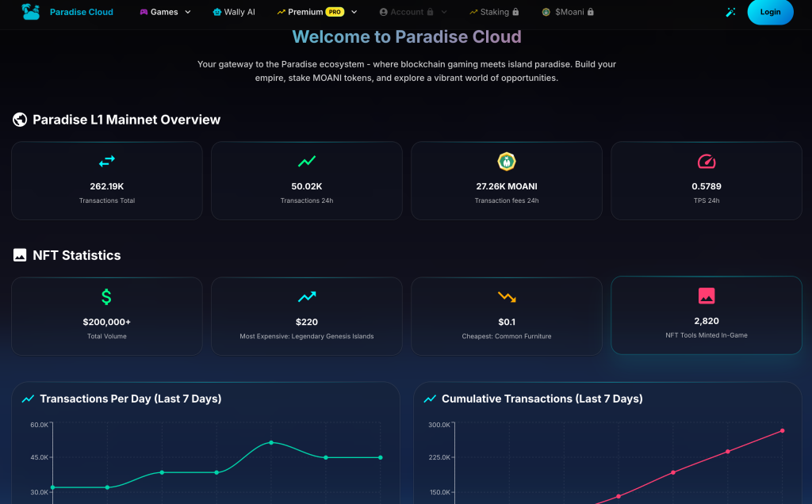Open the Premium PRO dropdown
Viewport: 812px width, 504px height.
tap(317, 12)
